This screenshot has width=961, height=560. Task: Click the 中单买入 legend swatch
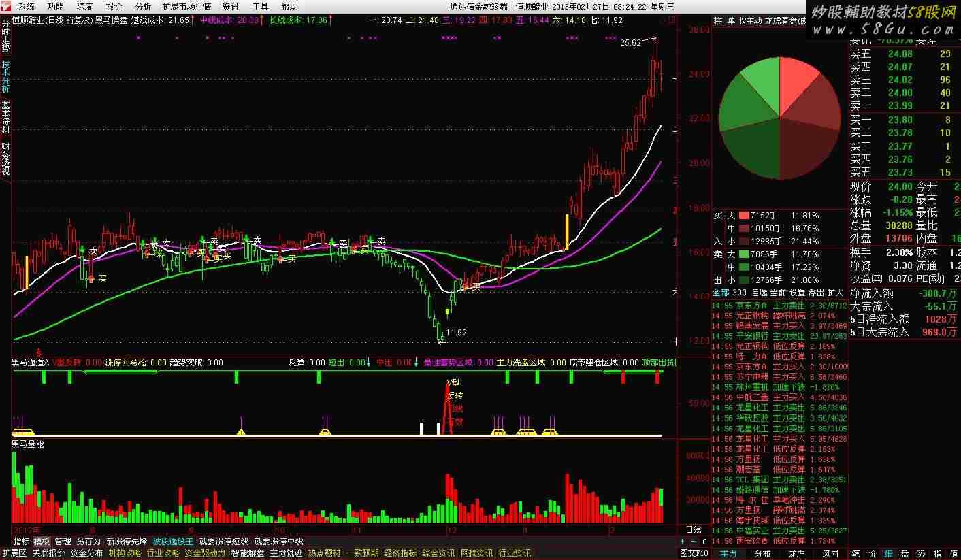[743, 229]
